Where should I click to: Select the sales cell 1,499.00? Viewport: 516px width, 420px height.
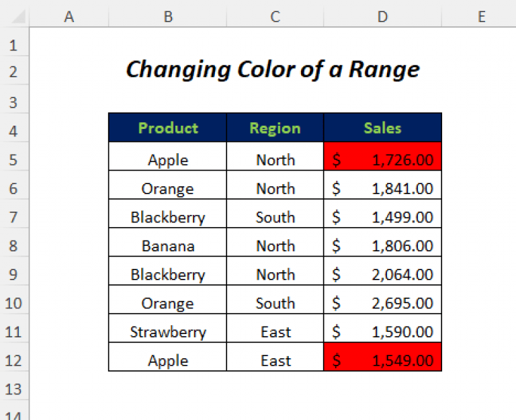(382, 214)
